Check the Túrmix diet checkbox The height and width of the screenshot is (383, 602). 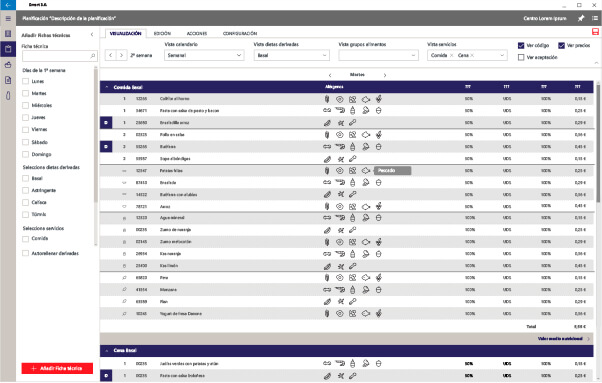click(x=25, y=215)
